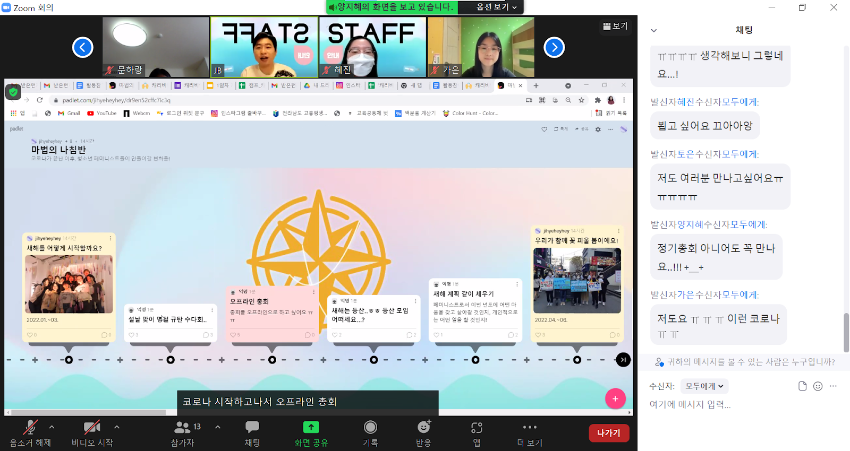Open audio options arrow beside 음소거 해제
This screenshot has height=451, width=850.
pyautogui.click(x=52, y=427)
